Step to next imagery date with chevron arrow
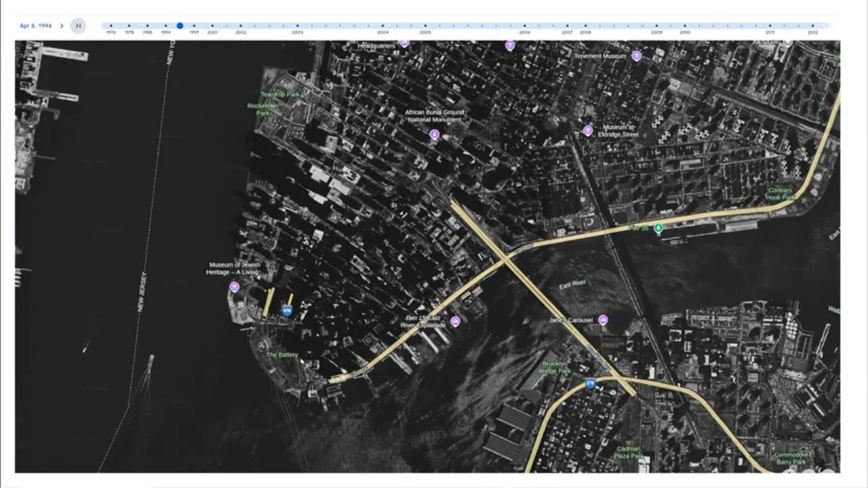The image size is (868, 488). click(x=61, y=26)
